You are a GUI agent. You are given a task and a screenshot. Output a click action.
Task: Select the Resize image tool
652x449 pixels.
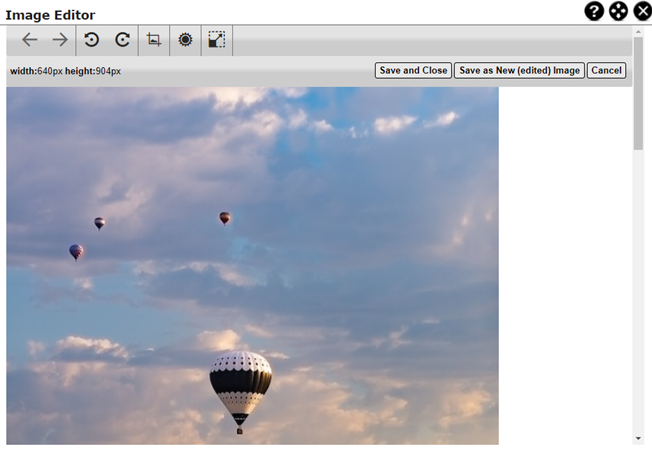216,40
